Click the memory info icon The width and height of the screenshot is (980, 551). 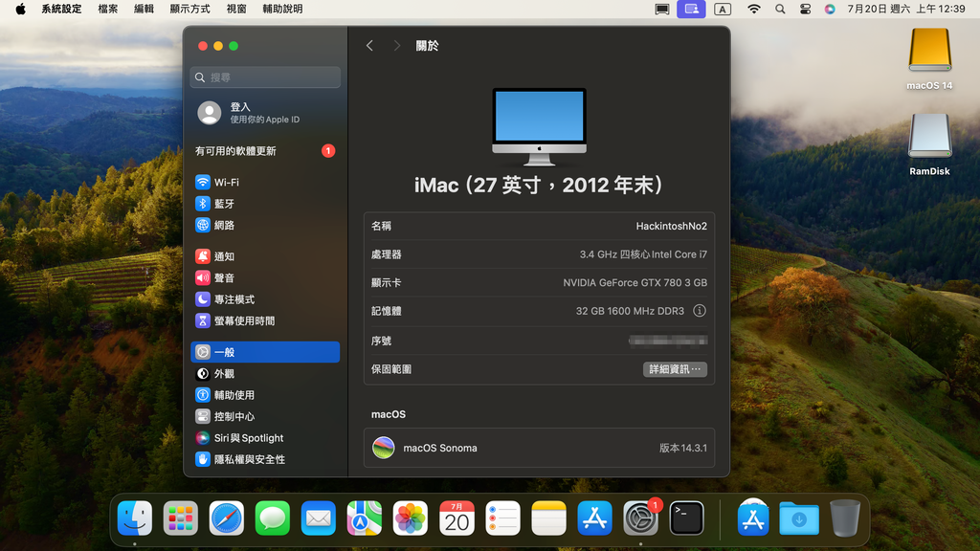pos(700,311)
